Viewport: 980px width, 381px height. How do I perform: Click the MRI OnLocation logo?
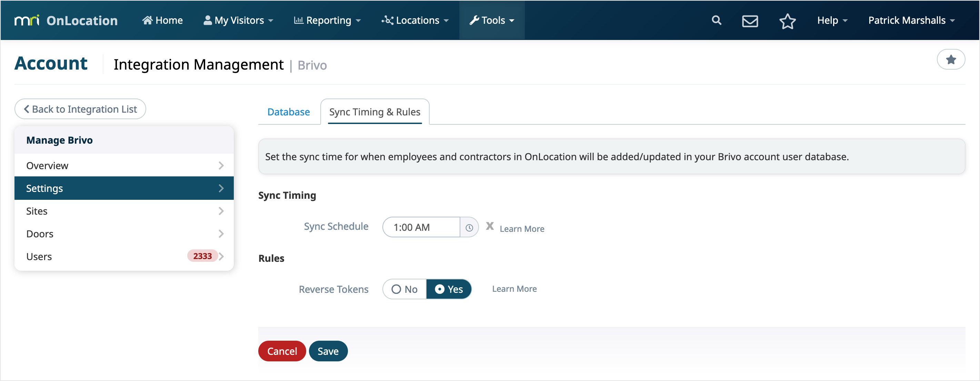(66, 20)
